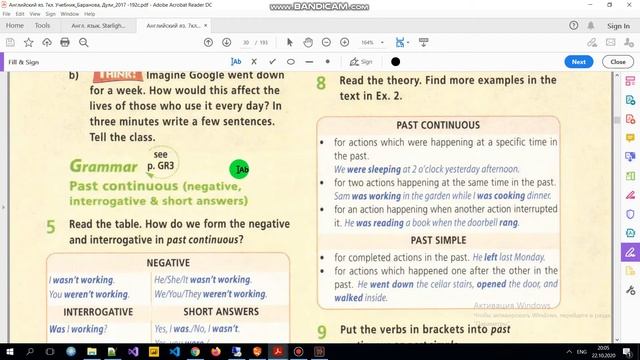The height and width of the screenshot is (360, 640).
Task: Zoom out with the minus icon
Action: 326,42
